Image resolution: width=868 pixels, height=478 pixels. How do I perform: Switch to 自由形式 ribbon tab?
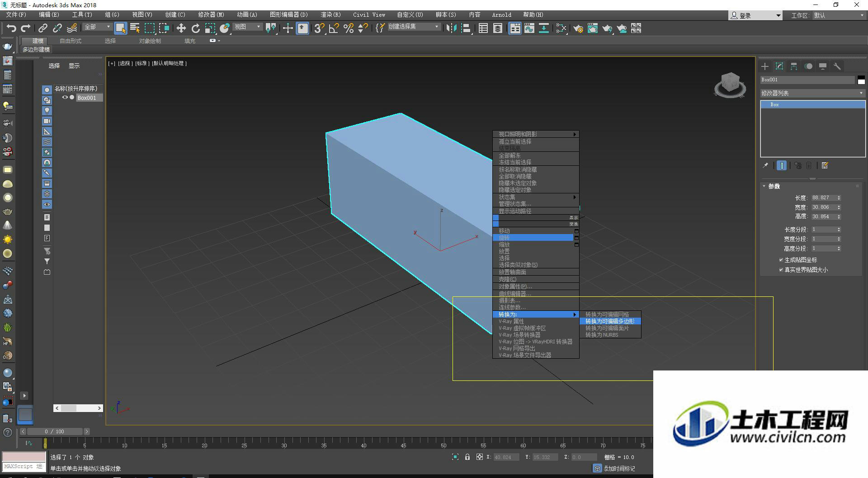coord(71,41)
